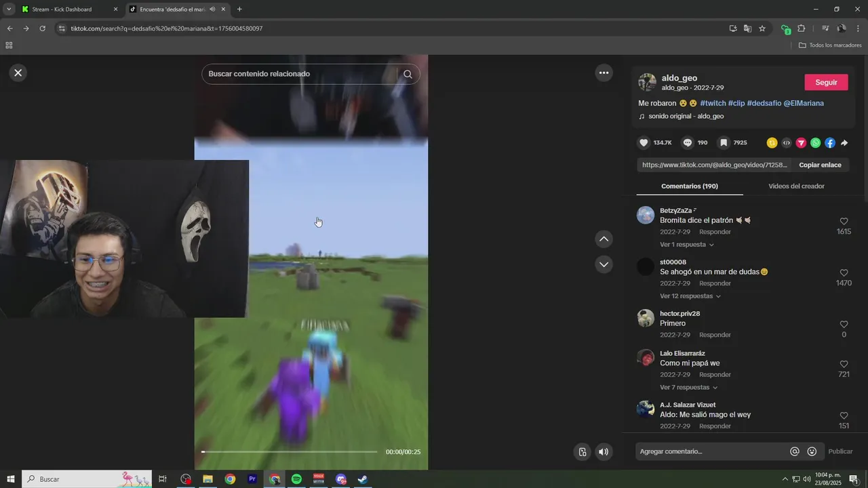Toggle the auto-scroll button beside volume
This screenshot has width=868, height=488.
tap(582, 452)
